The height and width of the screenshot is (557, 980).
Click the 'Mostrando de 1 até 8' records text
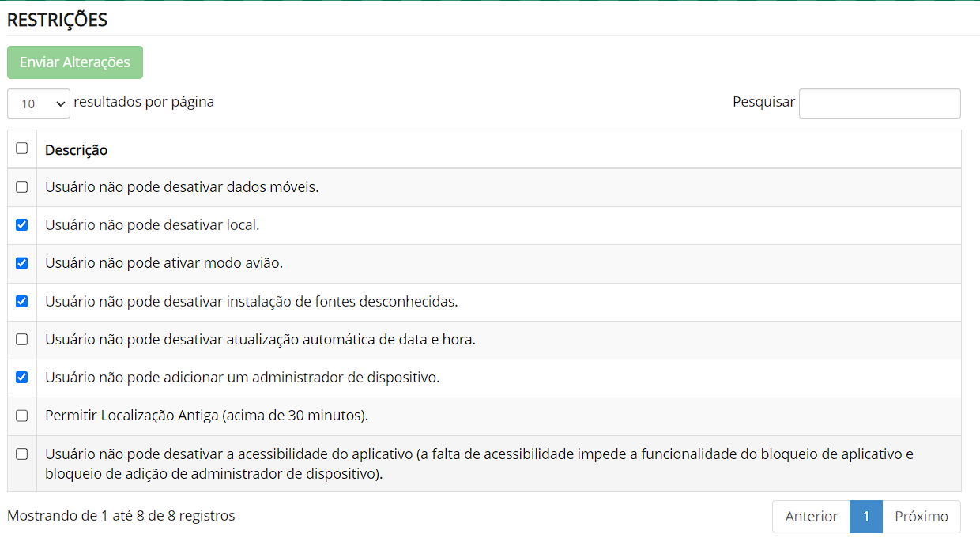tap(121, 516)
